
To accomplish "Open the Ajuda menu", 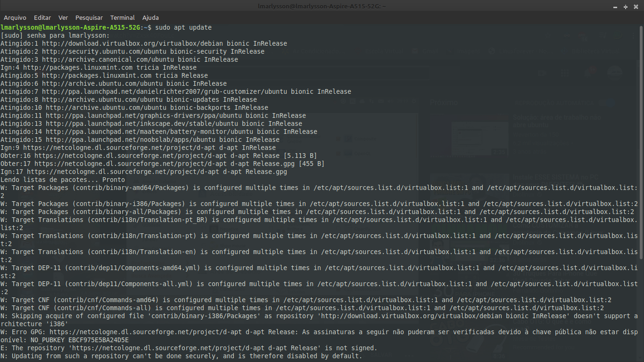I will pos(150,17).
